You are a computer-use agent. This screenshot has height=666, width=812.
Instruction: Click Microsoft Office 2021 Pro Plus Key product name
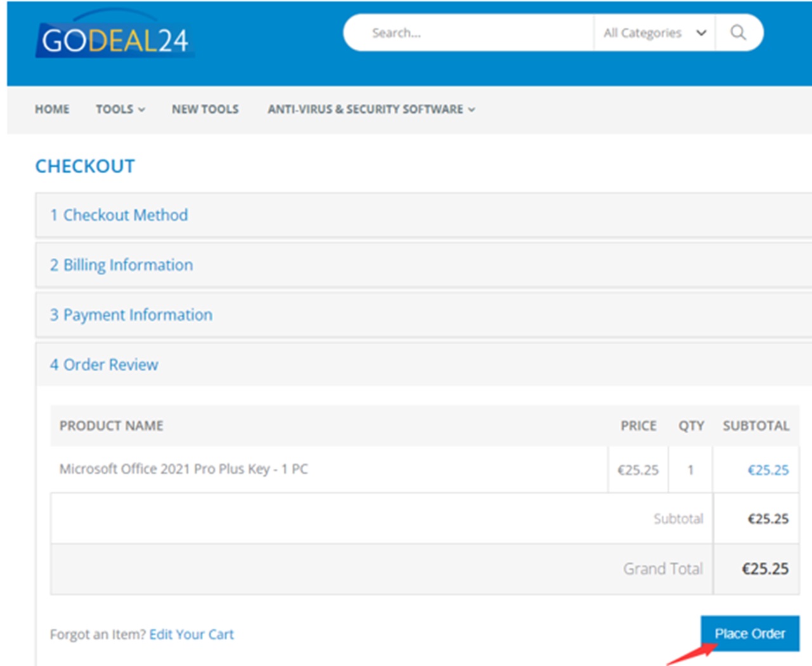coord(183,469)
